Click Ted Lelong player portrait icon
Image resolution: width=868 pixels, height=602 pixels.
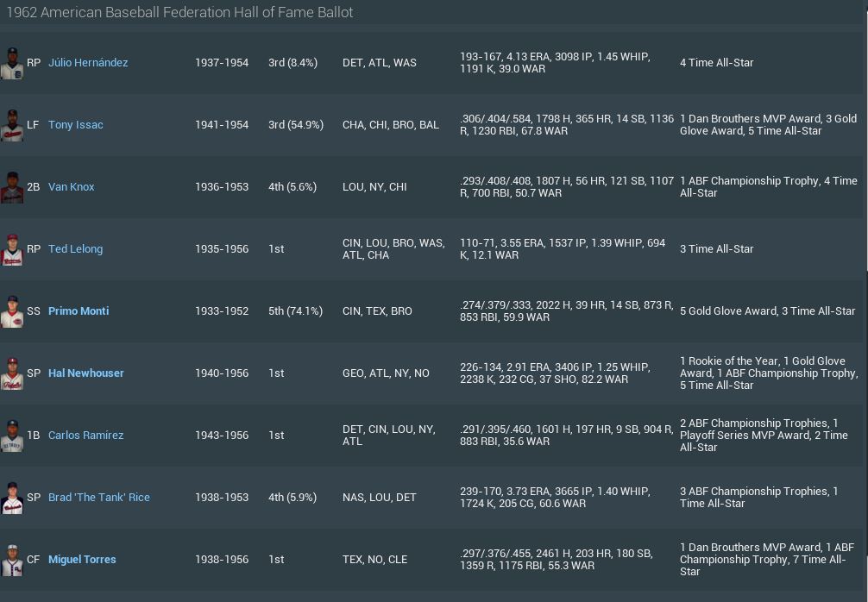point(11,249)
